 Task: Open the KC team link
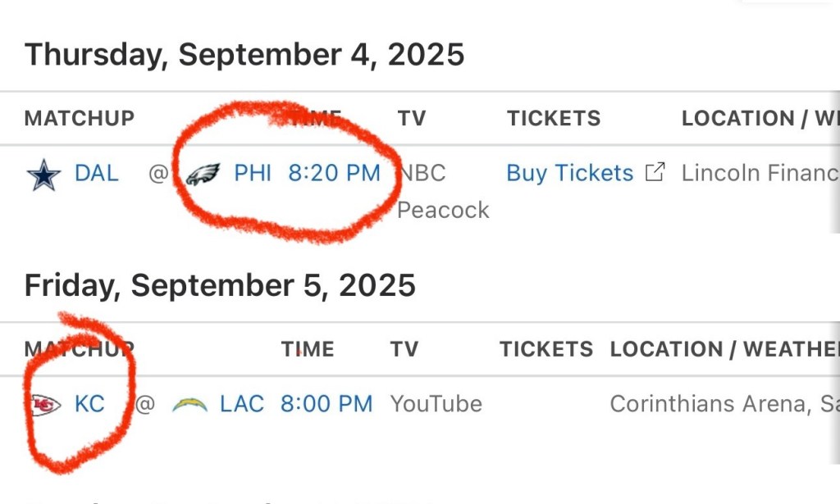[89, 404]
